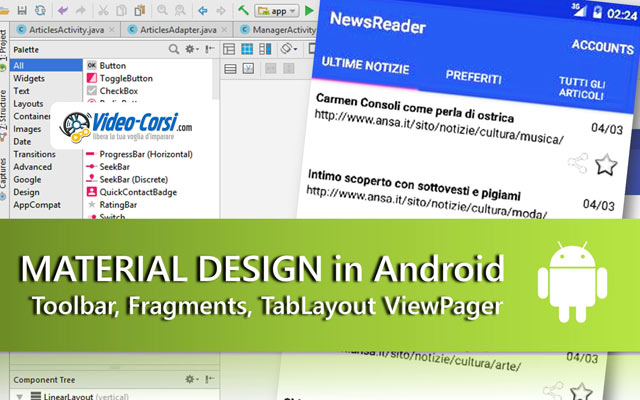Star the Carmen Consoli article as favorite

click(x=606, y=164)
